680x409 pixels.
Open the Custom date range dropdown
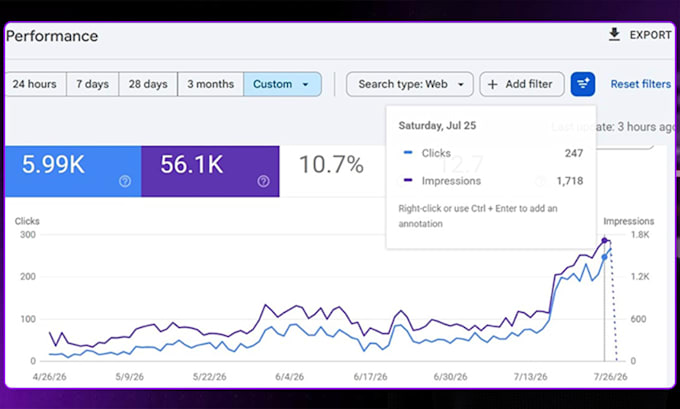[283, 84]
